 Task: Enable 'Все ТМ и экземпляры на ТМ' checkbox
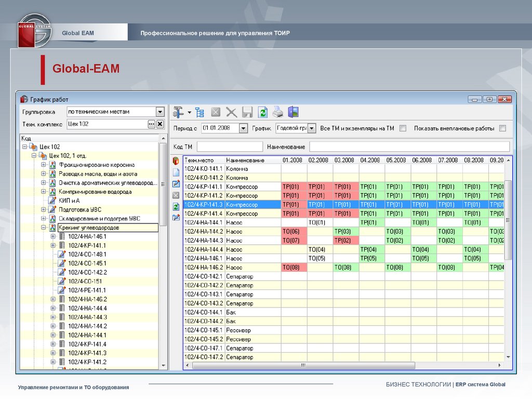(403, 128)
